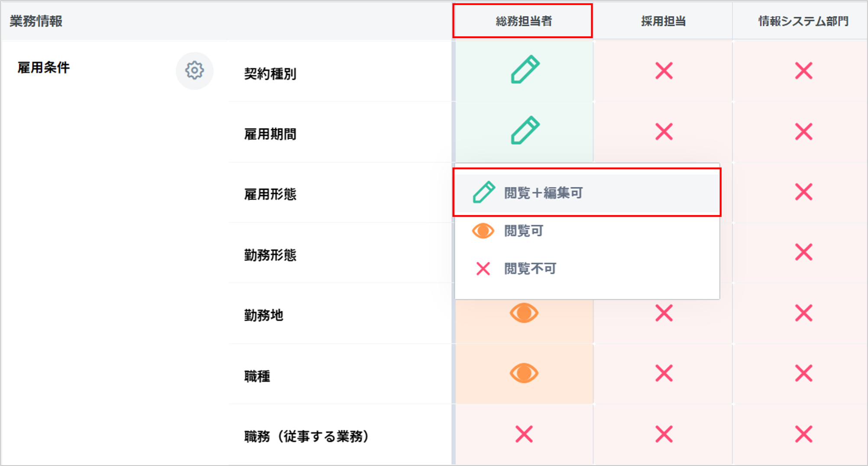Toggle 勤務地 permission under 採用担当
The width and height of the screenshot is (868, 466).
pyautogui.click(x=664, y=313)
